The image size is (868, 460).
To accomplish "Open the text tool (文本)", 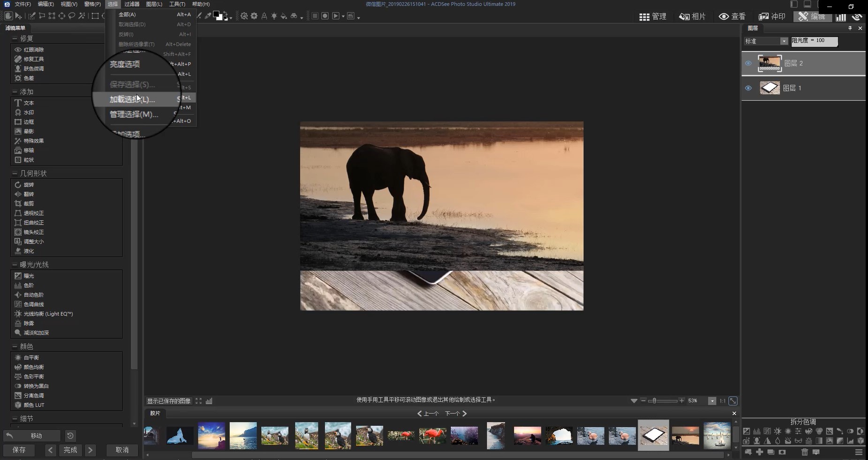I will click(24, 103).
